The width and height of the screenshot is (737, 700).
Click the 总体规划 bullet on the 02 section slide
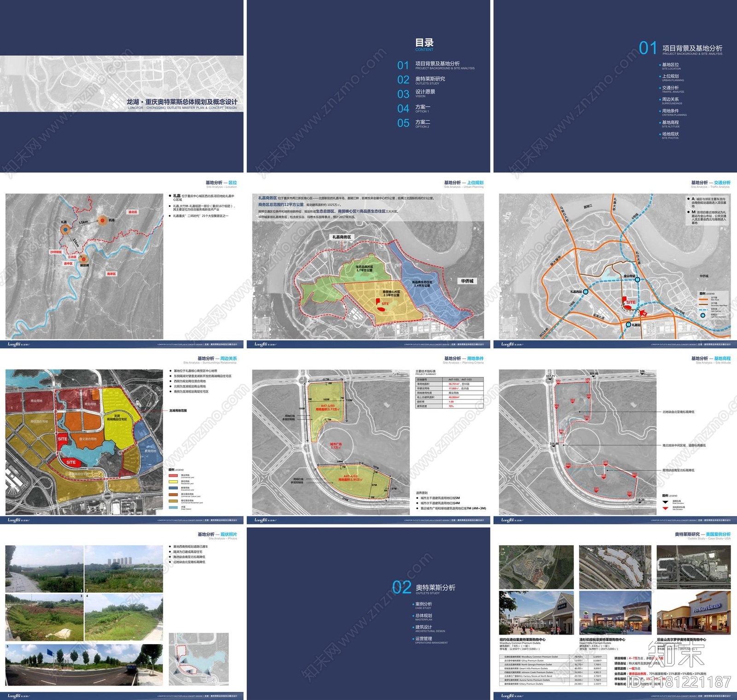(423, 617)
